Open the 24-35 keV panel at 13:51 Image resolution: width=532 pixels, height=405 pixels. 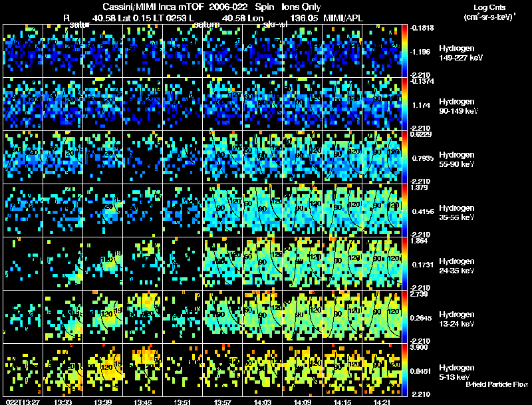tap(182, 263)
